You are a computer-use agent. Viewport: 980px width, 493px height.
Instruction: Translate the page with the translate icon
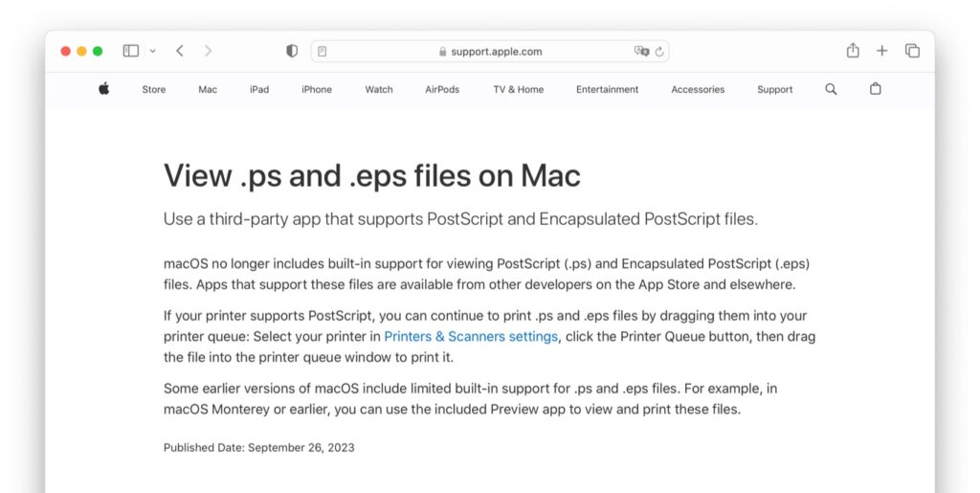tap(641, 52)
